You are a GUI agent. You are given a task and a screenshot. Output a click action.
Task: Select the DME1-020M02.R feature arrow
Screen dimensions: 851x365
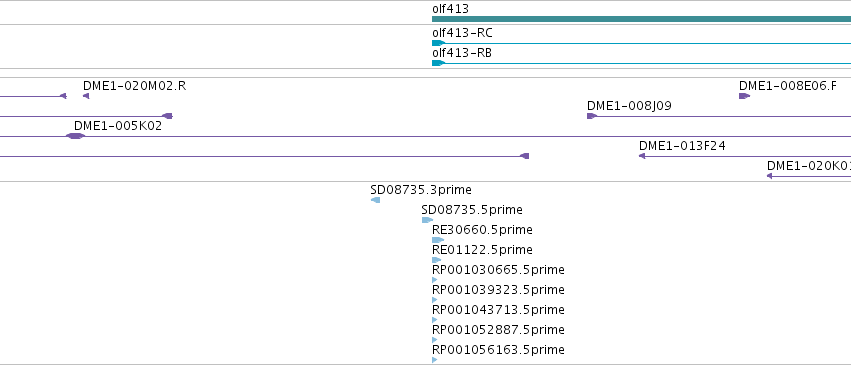86,96
